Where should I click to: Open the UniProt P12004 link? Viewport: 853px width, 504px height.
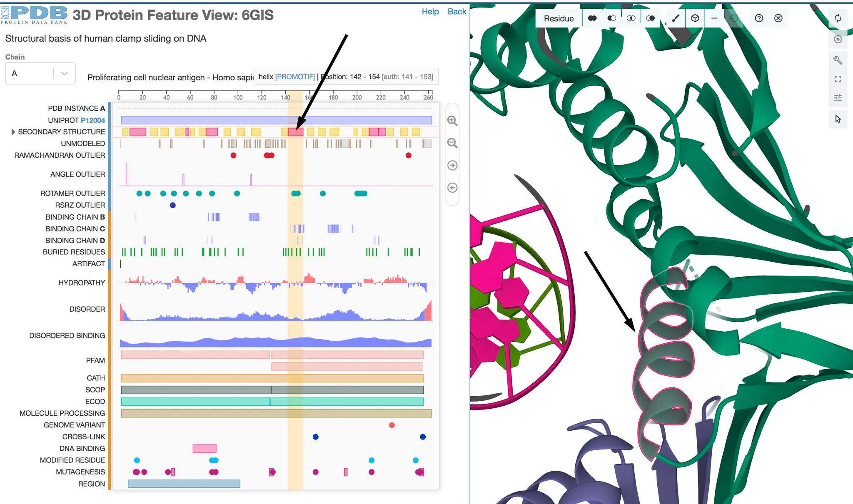[x=93, y=120]
